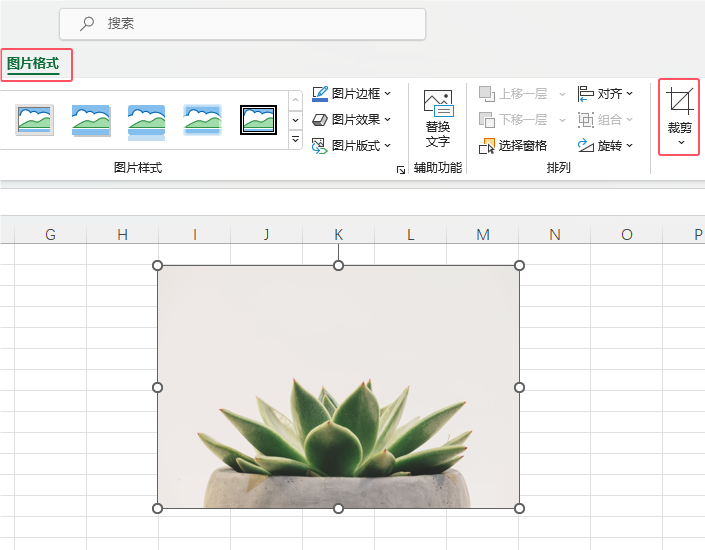Click the picture's top-left corner handle
705x550 pixels.
click(157, 265)
